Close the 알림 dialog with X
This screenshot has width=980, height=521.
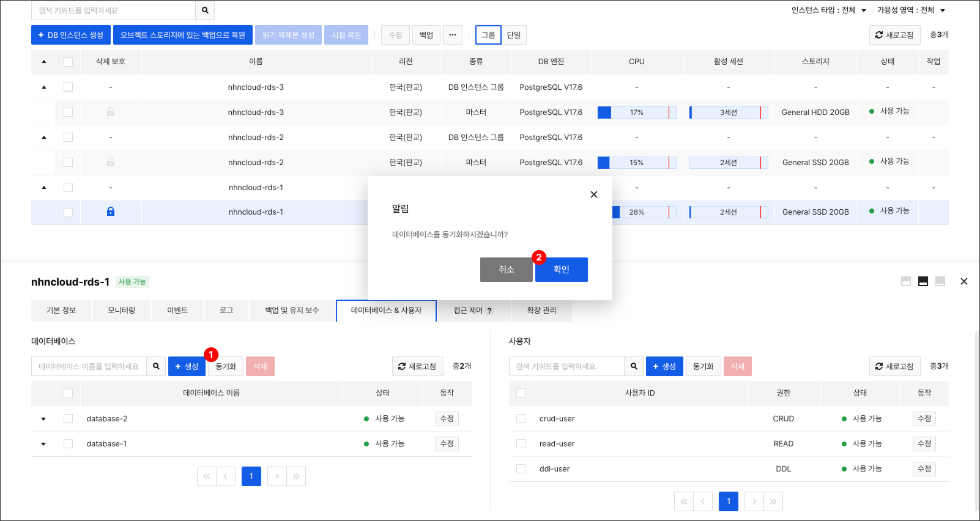593,194
